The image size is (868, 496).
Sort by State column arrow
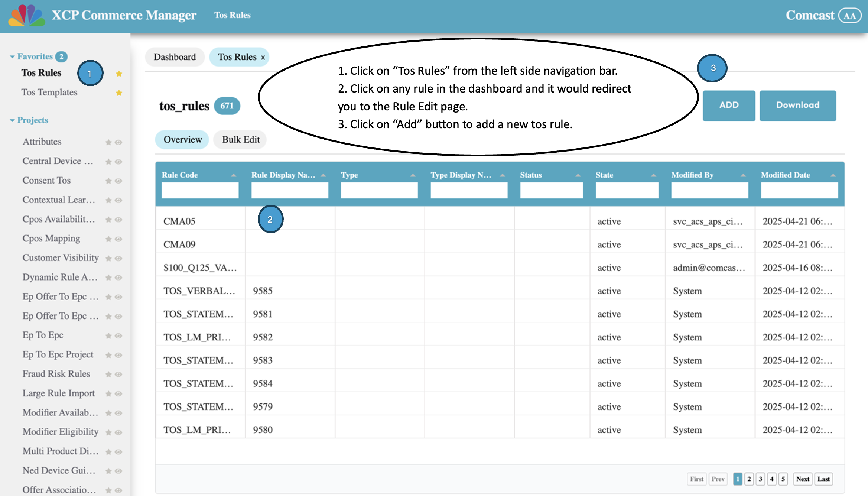click(x=653, y=175)
